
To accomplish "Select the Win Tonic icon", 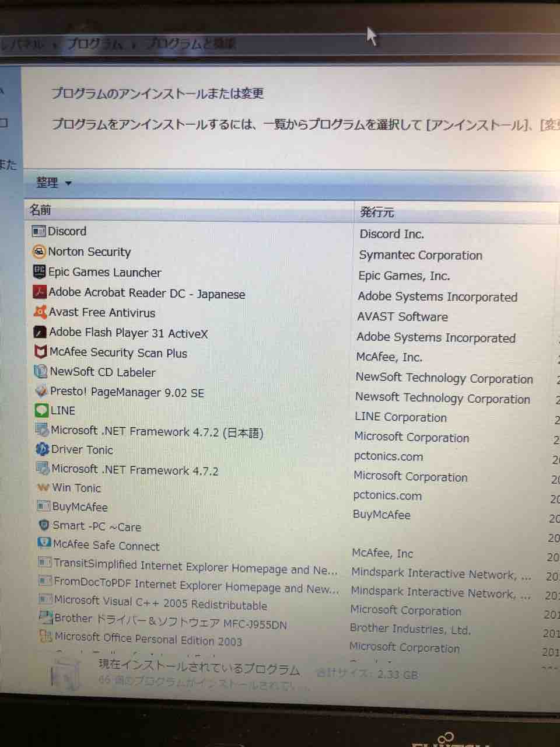I will coord(43,487).
